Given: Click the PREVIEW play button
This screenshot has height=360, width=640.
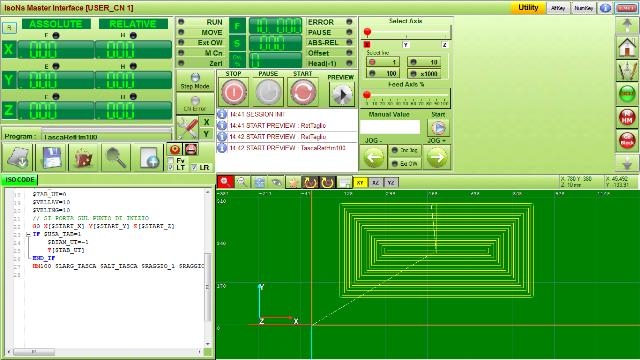Looking at the screenshot, I should pos(342,95).
